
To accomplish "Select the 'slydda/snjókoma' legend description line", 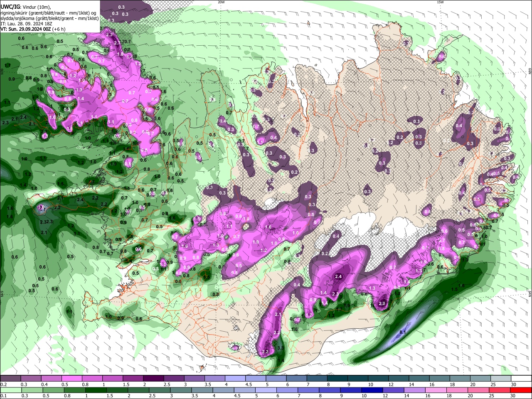I will 49,18.
